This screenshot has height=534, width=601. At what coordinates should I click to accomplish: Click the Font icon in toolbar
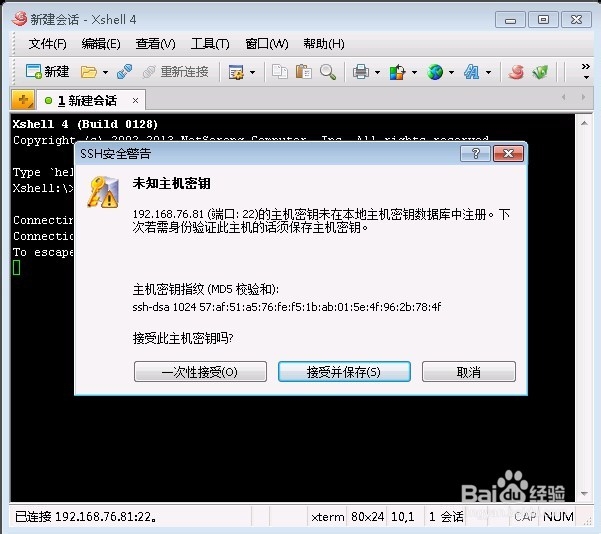tap(471, 72)
